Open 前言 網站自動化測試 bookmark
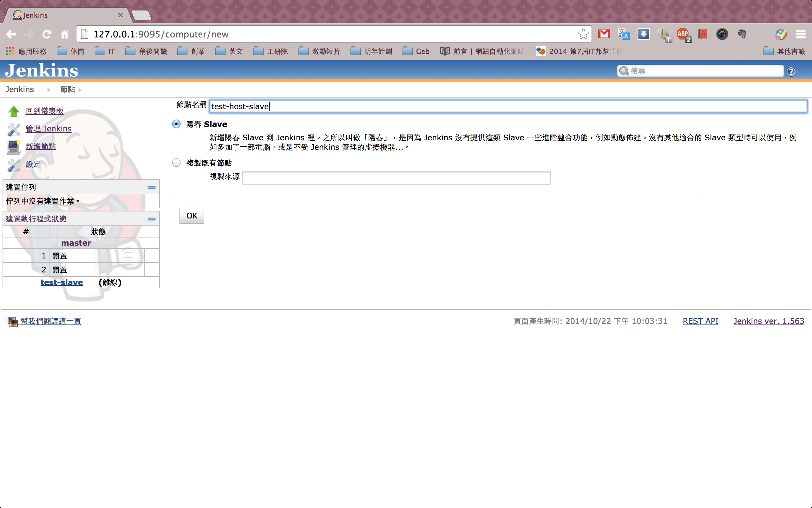 [482, 51]
